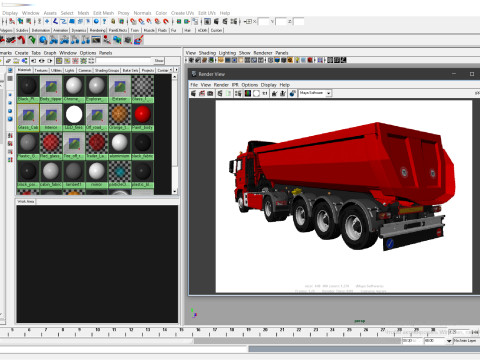
Task: Select the white LED material swatch
Action: point(74,117)
